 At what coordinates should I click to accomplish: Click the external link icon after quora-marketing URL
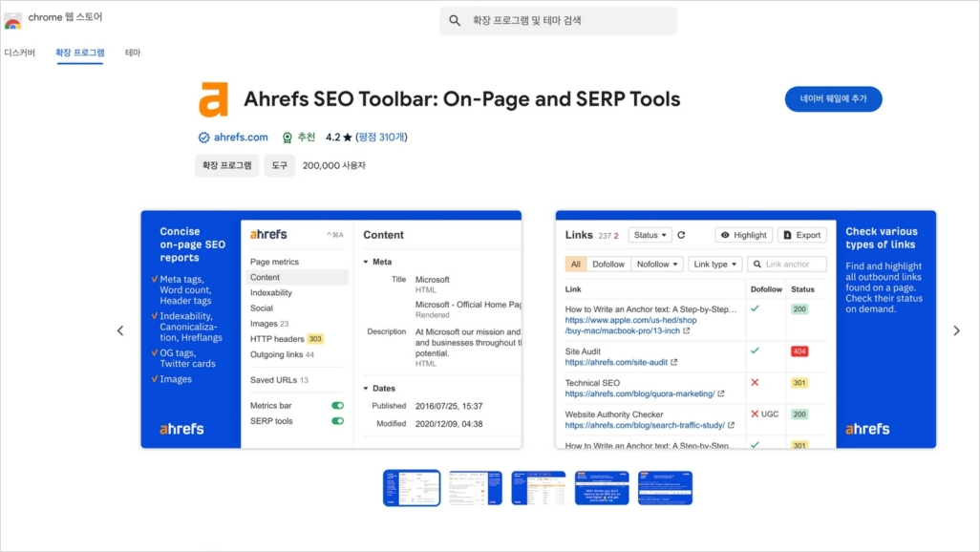[721, 393]
